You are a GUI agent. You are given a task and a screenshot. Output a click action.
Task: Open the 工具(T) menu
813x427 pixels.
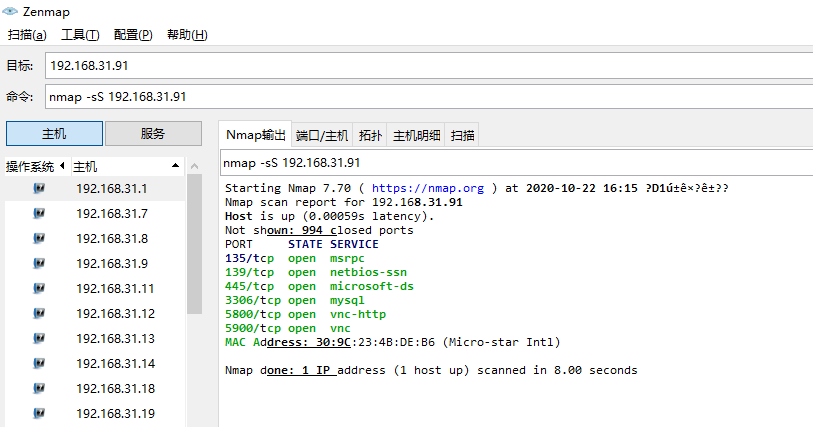click(x=80, y=35)
